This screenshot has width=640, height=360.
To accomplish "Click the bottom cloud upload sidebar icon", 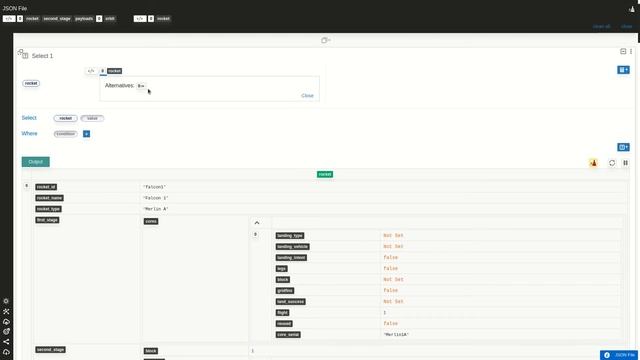I will click(x=6, y=352).
